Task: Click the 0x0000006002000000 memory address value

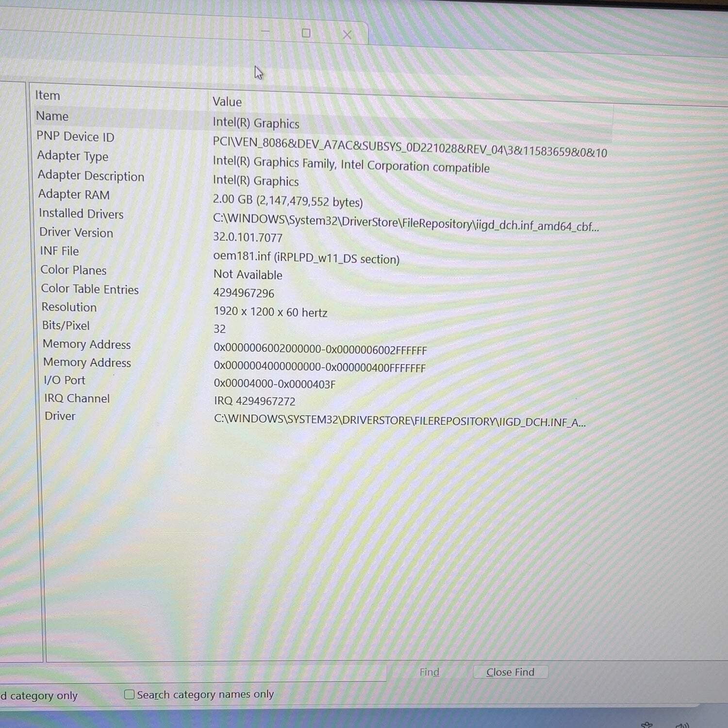Action: point(320,349)
